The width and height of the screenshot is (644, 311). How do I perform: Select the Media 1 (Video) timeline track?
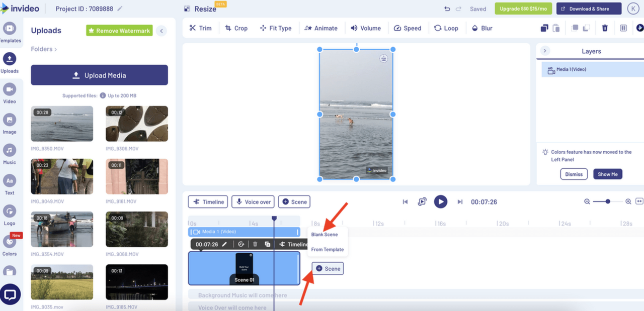[x=244, y=232]
